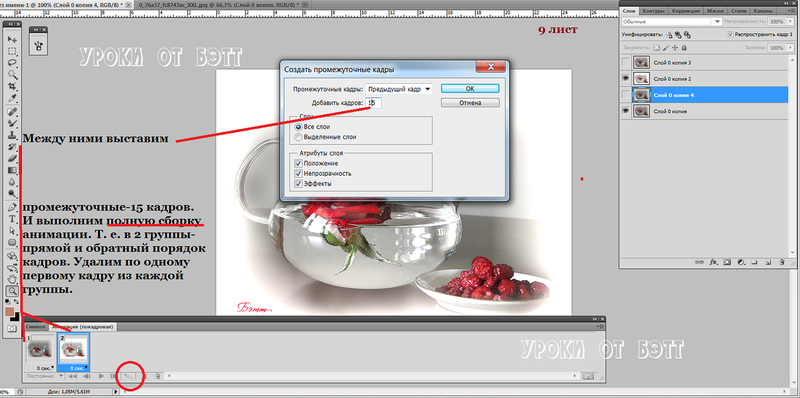Switch to the Символ panel tab
The image size is (800, 398).
coord(36,327)
